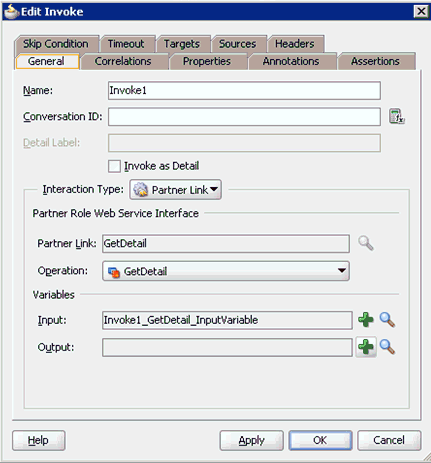Switch to the Skip Condition tab

point(56,44)
